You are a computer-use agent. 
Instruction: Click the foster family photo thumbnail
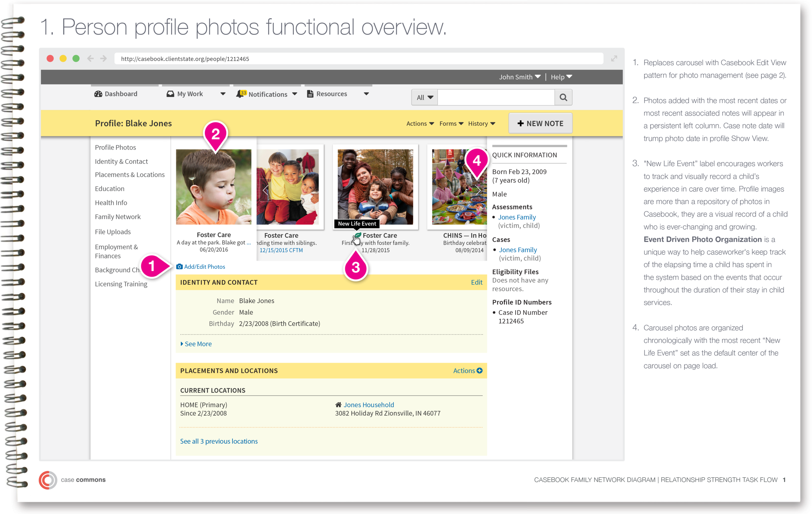click(375, 187)
